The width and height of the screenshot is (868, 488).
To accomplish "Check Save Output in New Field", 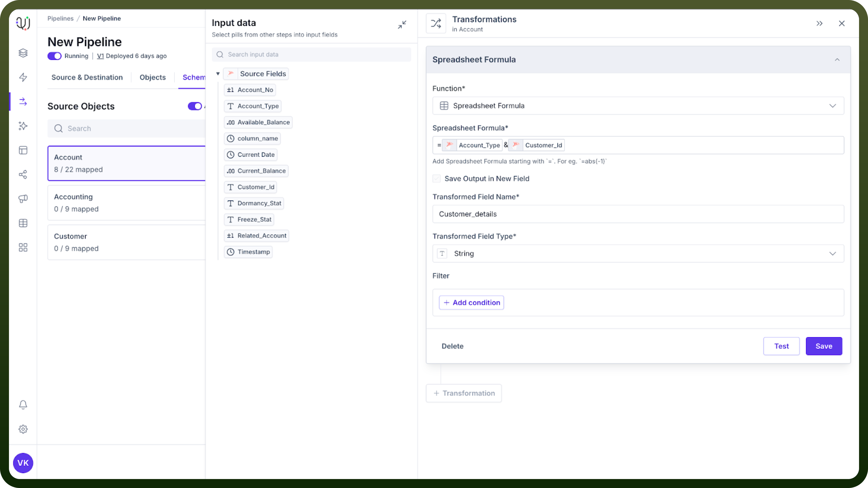I will tap(436, 179).
